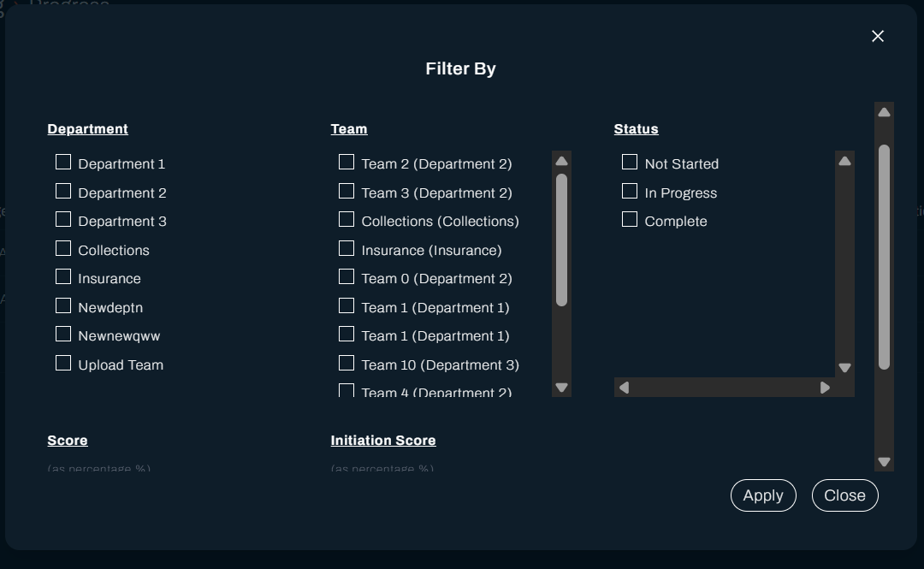Select the Newnewqww department

click(63, 334)
